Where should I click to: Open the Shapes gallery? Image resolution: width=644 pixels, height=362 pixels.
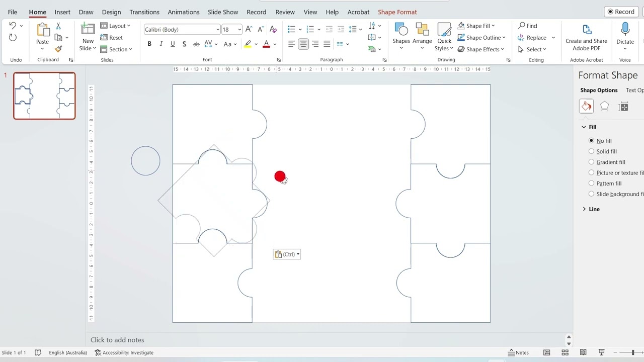pyautogui.click(x=401, y=36)
